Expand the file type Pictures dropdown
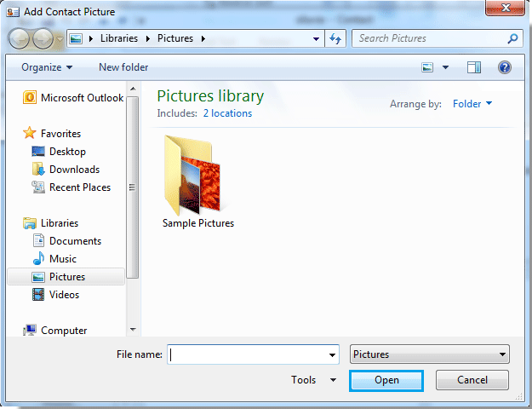This screenshot has height=409, width=532. tap(430, 354)
